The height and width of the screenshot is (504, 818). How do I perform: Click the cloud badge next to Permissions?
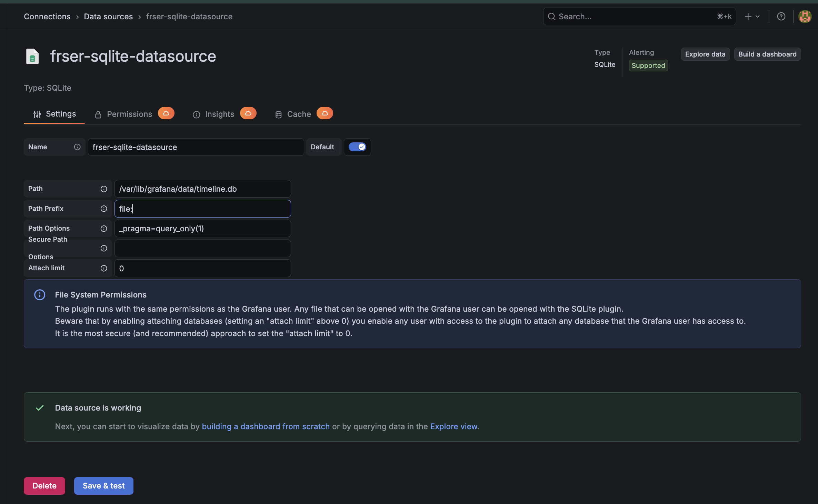click(166, 113)
